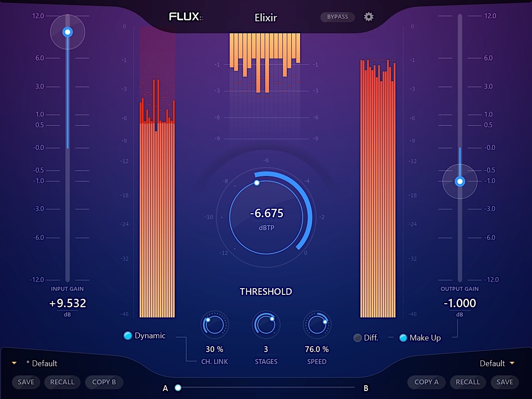
Task: Open the settings gear icon
Action: tap(369, 17)
